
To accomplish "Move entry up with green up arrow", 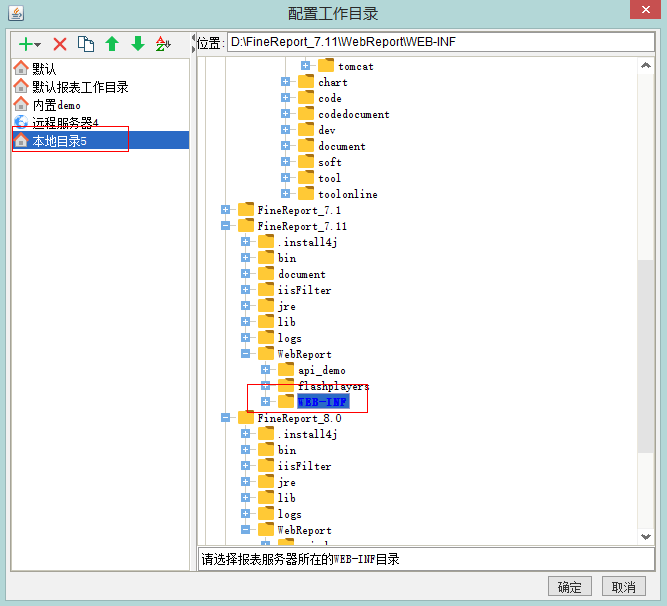I will tap(112, 44).
